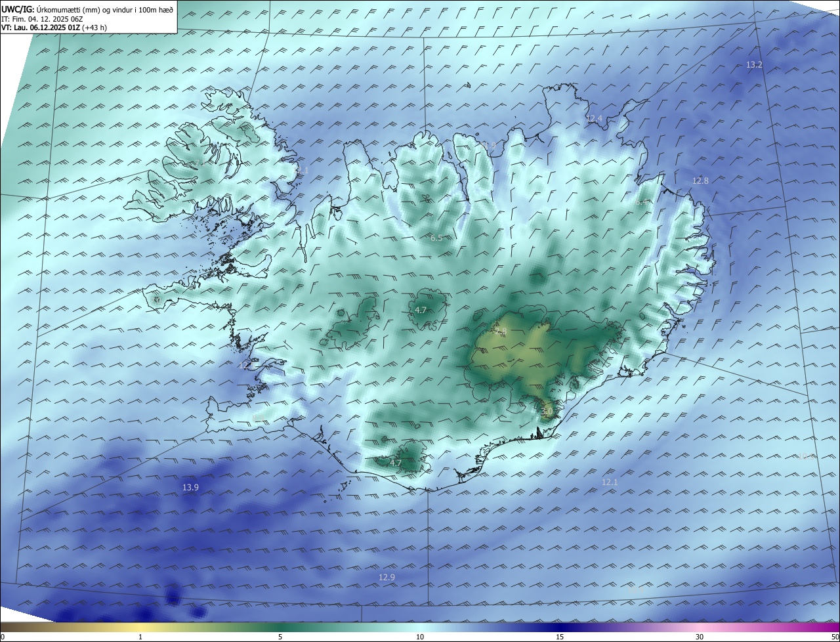Click the 4.7 label on the south-coast glacier
840x642 pixels.
coord(396,463)
